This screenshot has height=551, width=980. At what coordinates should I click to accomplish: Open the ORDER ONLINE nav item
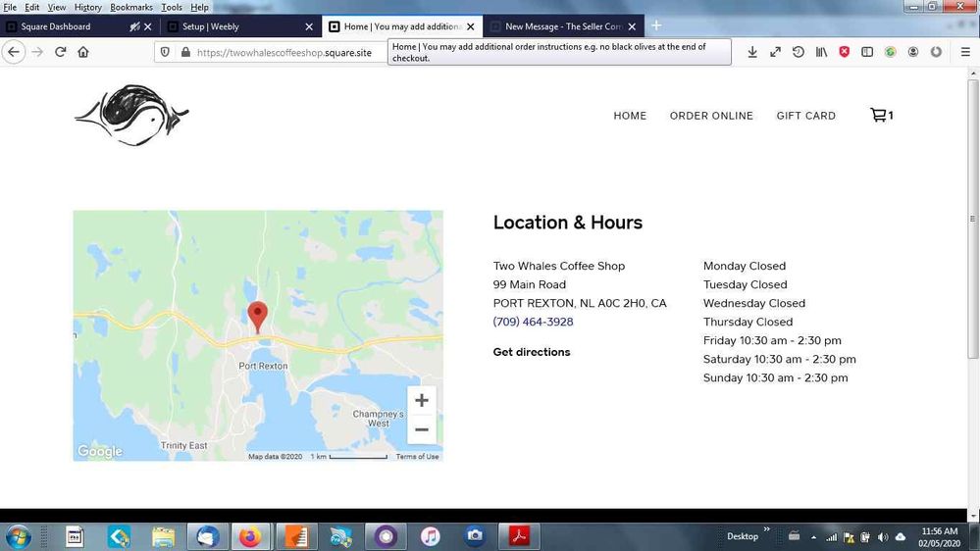coord(711,116)
